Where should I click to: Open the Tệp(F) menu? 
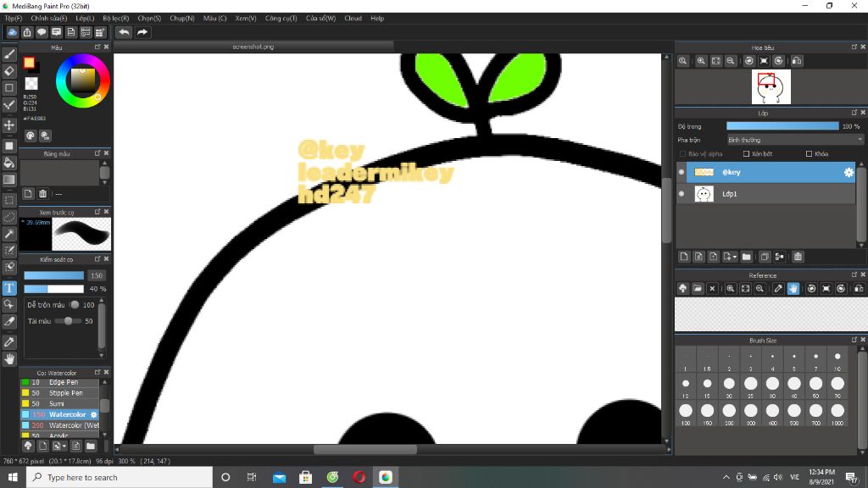(14, 19)
